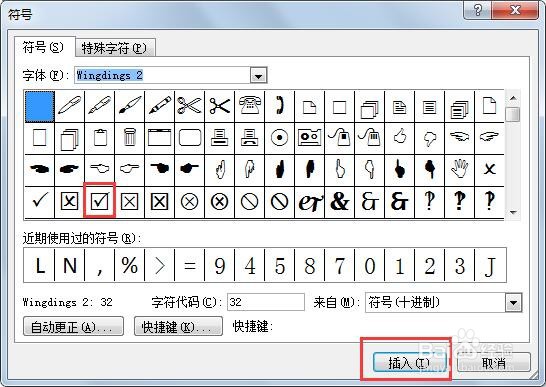Select the open hand symbol
The height and width of the screenshot is (387, 546).
pyautogui.click(x=459, y=170)
